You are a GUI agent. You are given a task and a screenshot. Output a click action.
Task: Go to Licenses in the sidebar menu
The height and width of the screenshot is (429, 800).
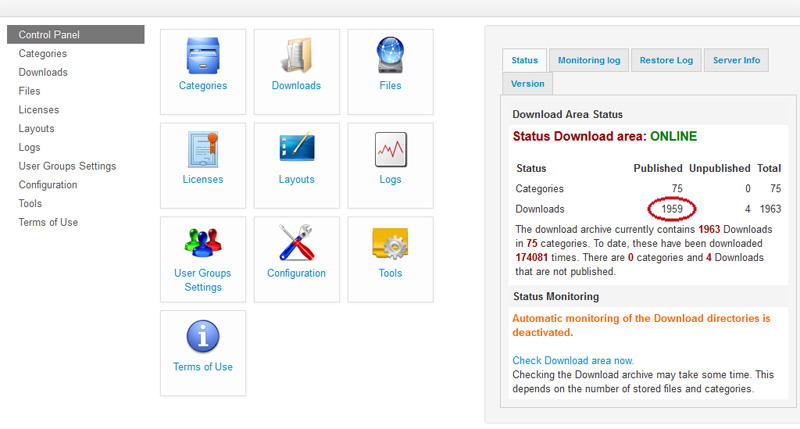click(x=39, y=110)
